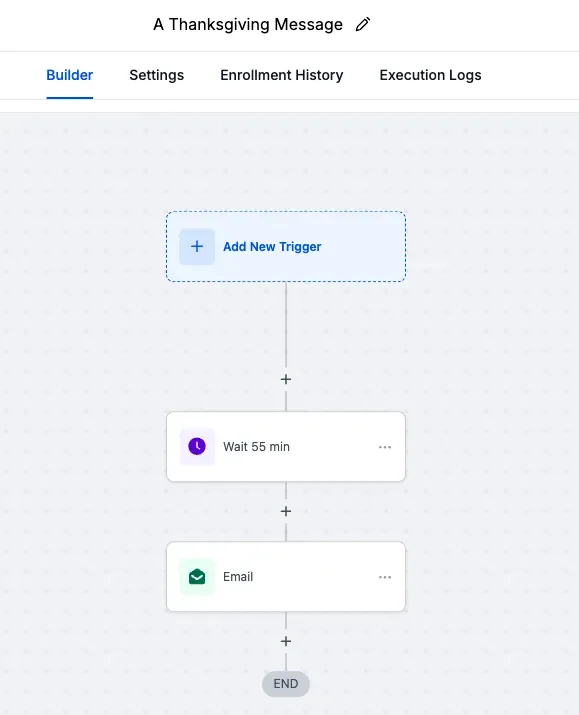This screenshot has width=579, height=715.
Task: Edit workflow name with pencil icon
Action: (363, 24)
